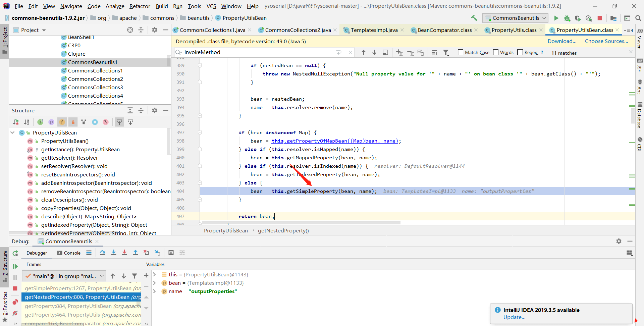The image size is (644, 326).
Task: Click the Step Into debug icon
Action: click(114, 253)
